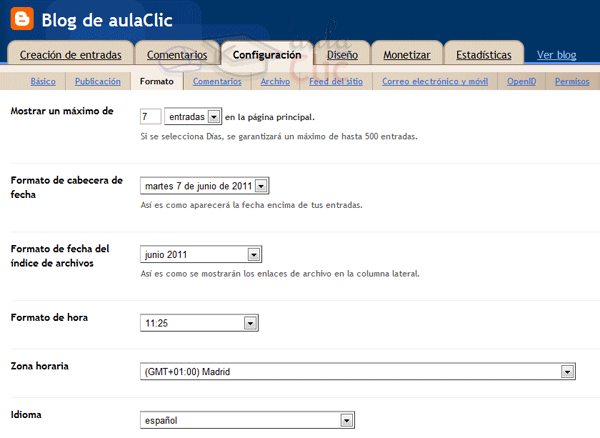This screenshot has width=600, height=438.
Task: Open the Estadísticas tab
Action: [483, 55]
